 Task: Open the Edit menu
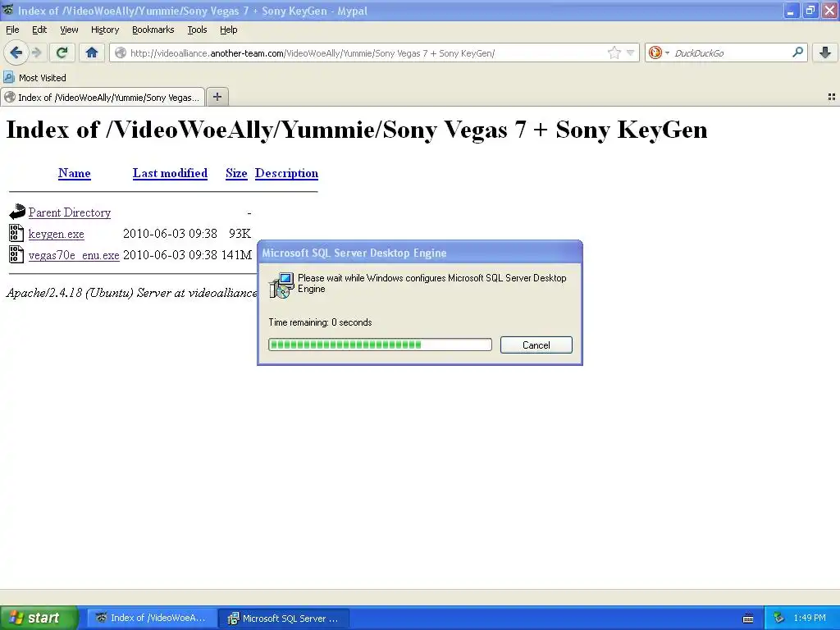(39, 30)
